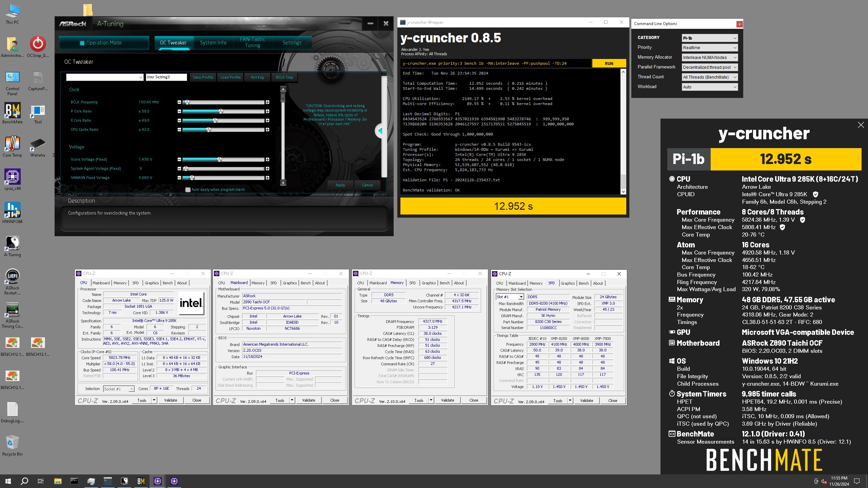868x488 pixels.
Task: Open ASRock Restart to UEFI icon
Action: pos(13,282)
